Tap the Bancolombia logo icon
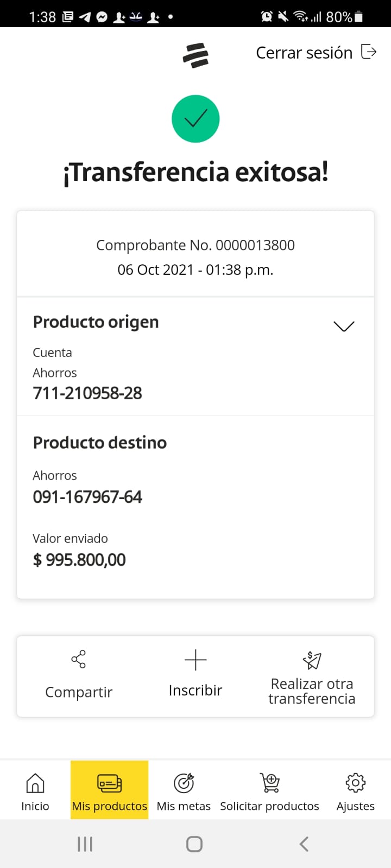 [x=195, y=55]
